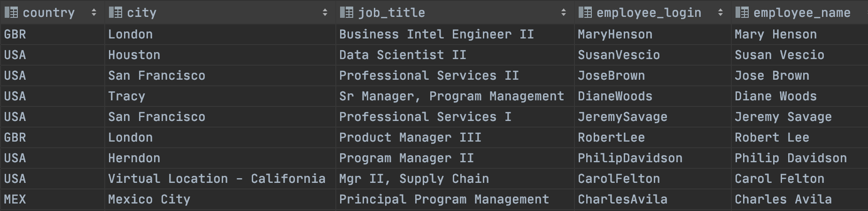Click the employee_name column table icon
The image size is (868, 211).
(x=742, y=13)
